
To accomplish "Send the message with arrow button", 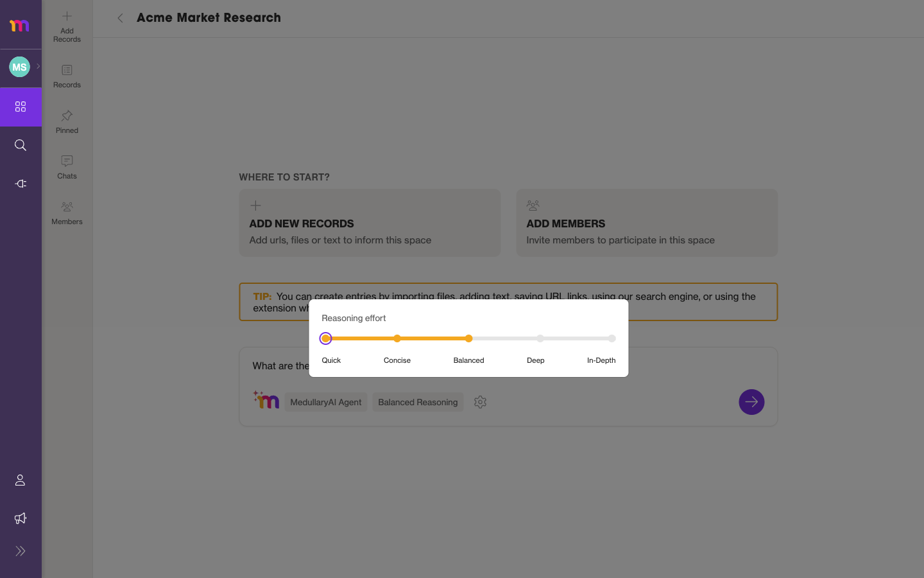I will click(x=751, y=402).
